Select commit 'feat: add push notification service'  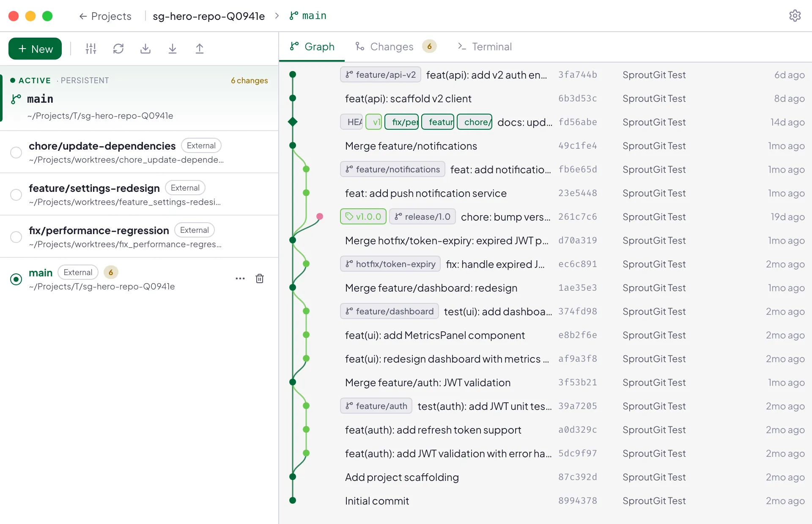[545, 193]
